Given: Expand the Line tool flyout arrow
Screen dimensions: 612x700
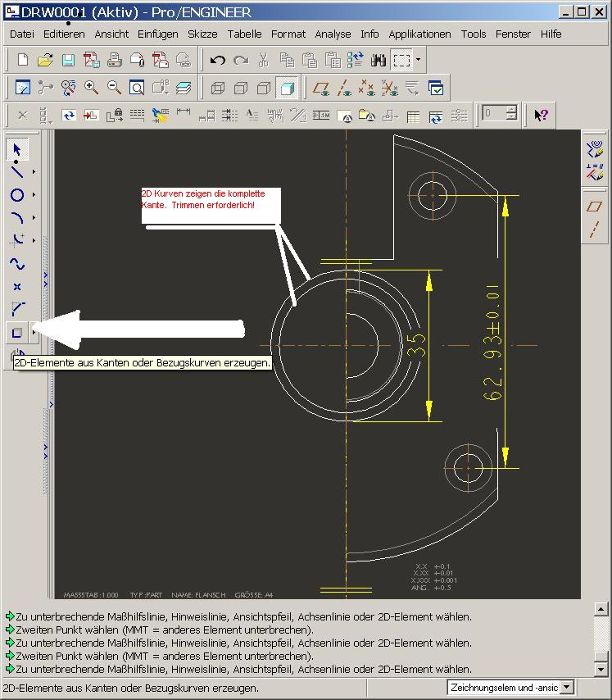Looking at the screenshot, I should (34, 171).
